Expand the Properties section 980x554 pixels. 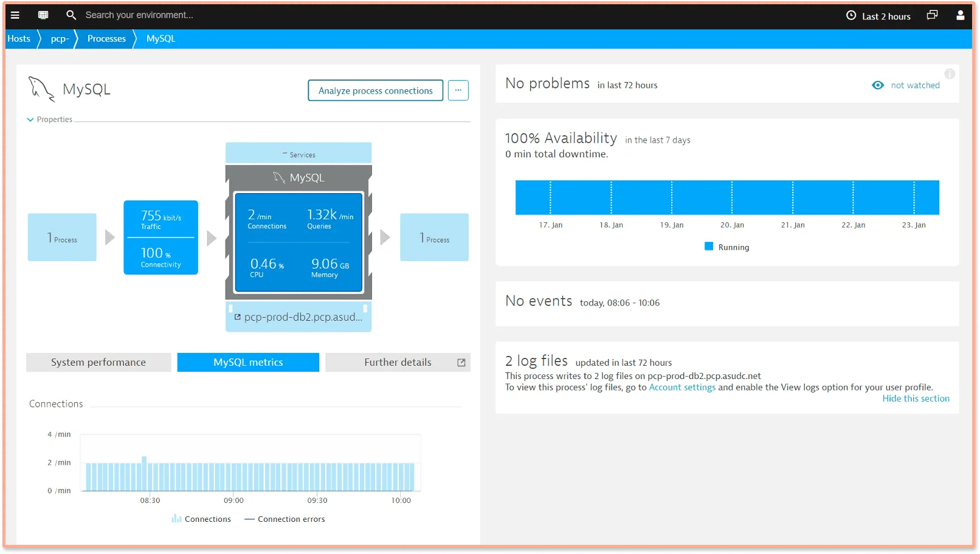pos(49,120)
